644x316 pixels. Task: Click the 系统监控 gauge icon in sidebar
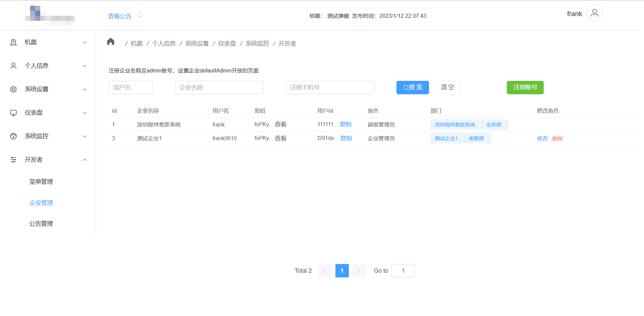(13, 136)
